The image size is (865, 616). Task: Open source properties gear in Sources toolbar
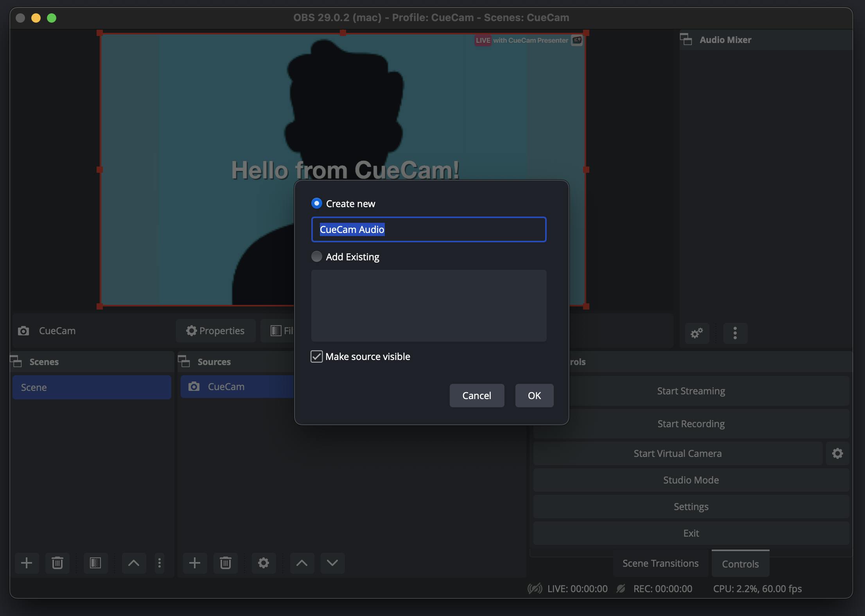click(264, 563)
